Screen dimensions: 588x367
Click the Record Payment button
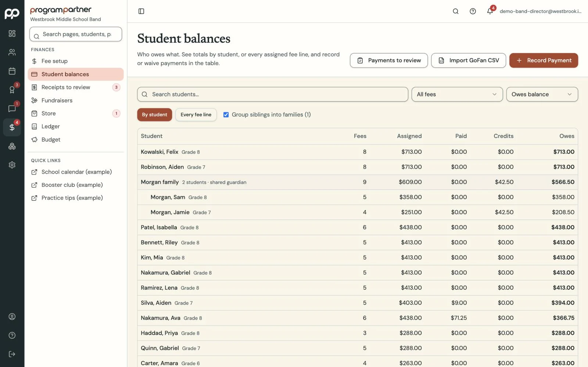[x=544, y=60]
